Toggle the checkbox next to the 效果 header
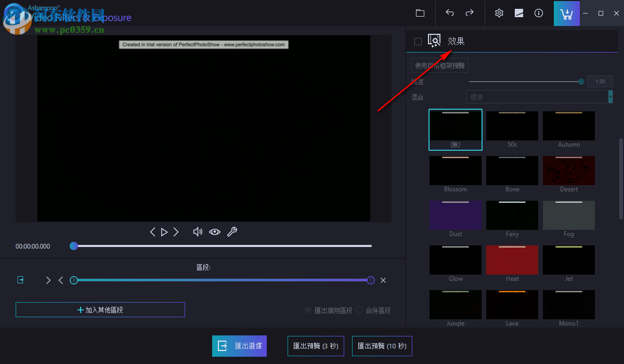This screenshot has height=364, width=624. point(418,41)
